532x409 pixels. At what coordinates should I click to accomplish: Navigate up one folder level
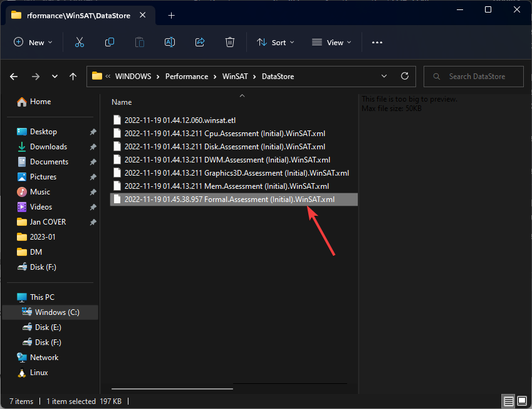(x=73, y=76)
